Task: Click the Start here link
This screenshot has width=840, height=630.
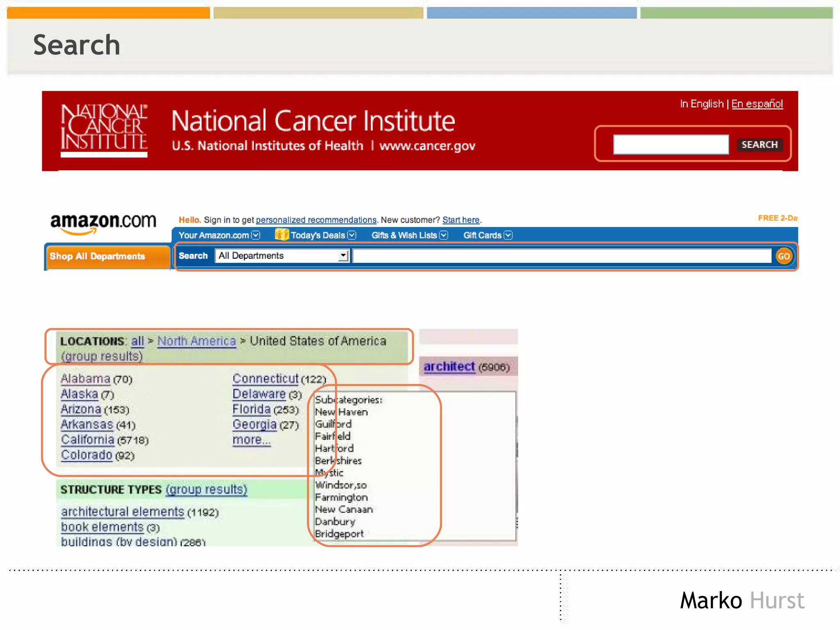Action: point(461,220)
